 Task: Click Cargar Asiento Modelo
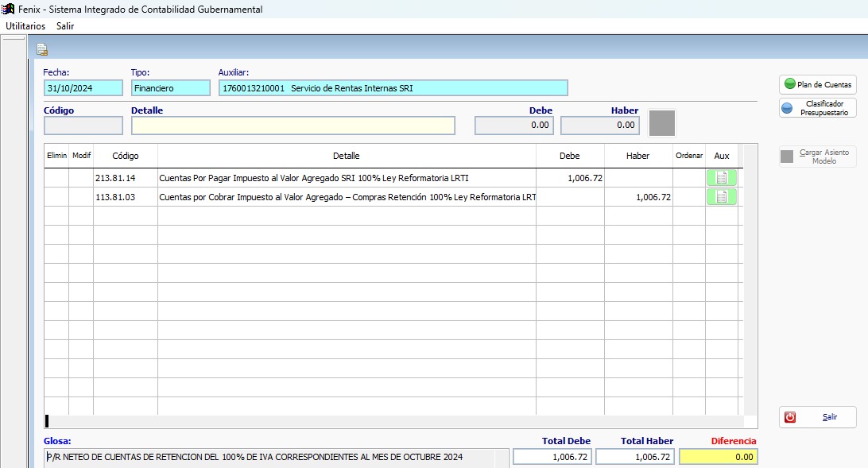tap(817, 157)
